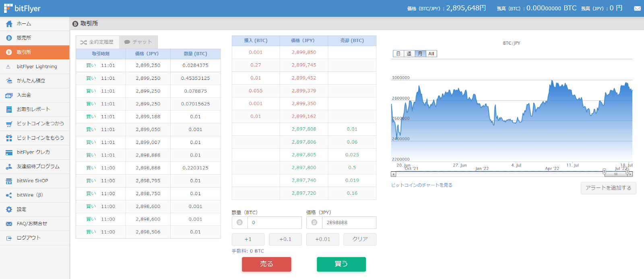The width and height of the screenshot is (644, 279).
Task: Open ビットコインのチャートを見る link
Action: tap(422, 185)
